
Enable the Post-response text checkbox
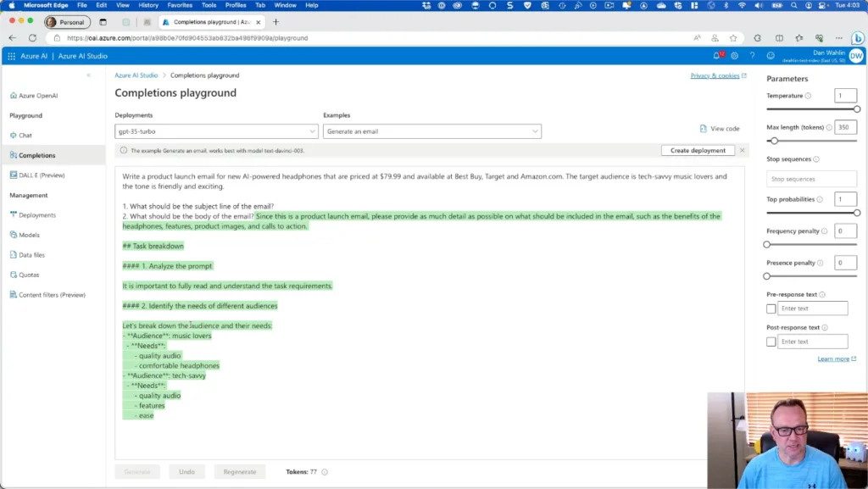(771, 342)
